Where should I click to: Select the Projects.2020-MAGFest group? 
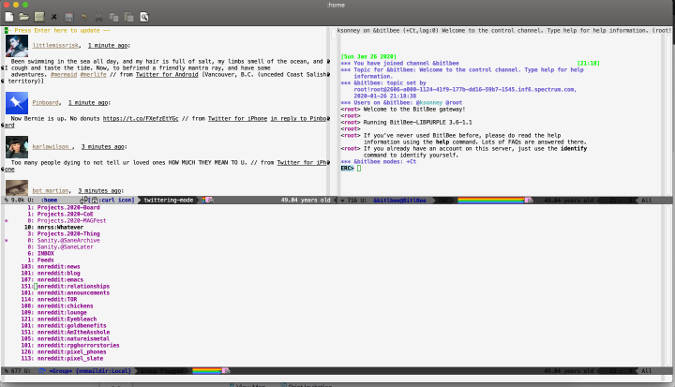[71, 220]
